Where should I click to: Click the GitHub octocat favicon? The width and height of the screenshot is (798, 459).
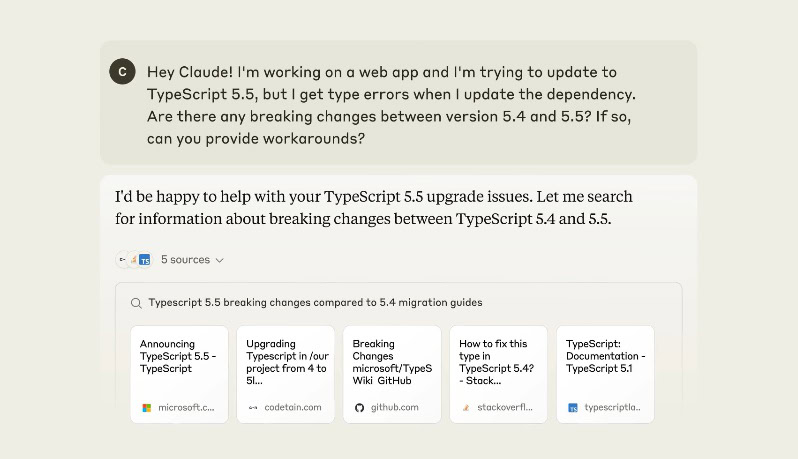[360, 408]
